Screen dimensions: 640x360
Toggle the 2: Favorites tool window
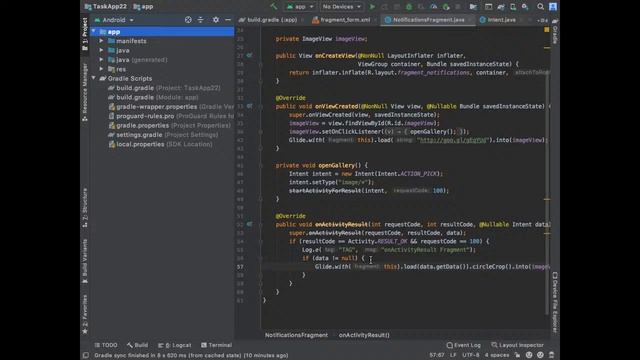pyautogui.click(x=85, y=314)
